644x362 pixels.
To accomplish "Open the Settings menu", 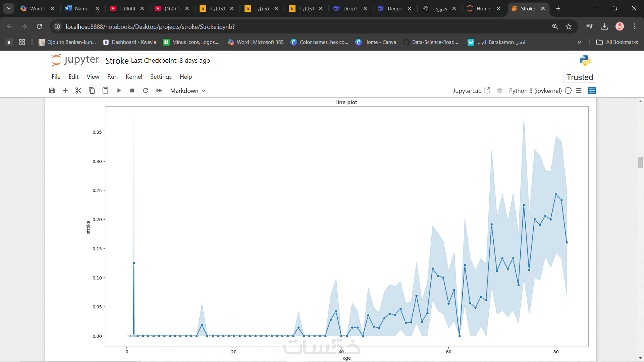I will coord(161,77).
